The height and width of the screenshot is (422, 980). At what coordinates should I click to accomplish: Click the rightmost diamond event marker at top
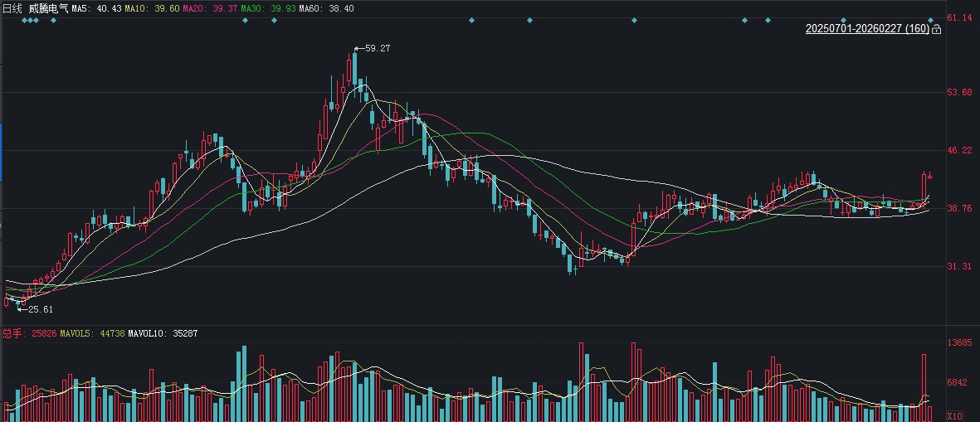931,20
